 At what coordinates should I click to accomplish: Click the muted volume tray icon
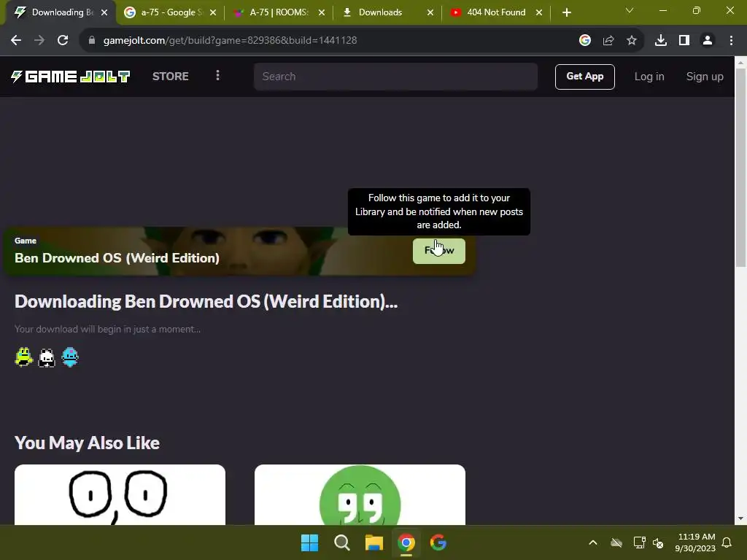tap(658, 542)
